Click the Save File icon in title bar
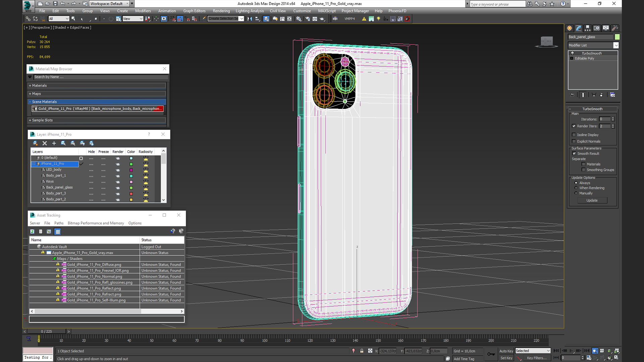The image size is (644, 362). click(x=55, y=4)
